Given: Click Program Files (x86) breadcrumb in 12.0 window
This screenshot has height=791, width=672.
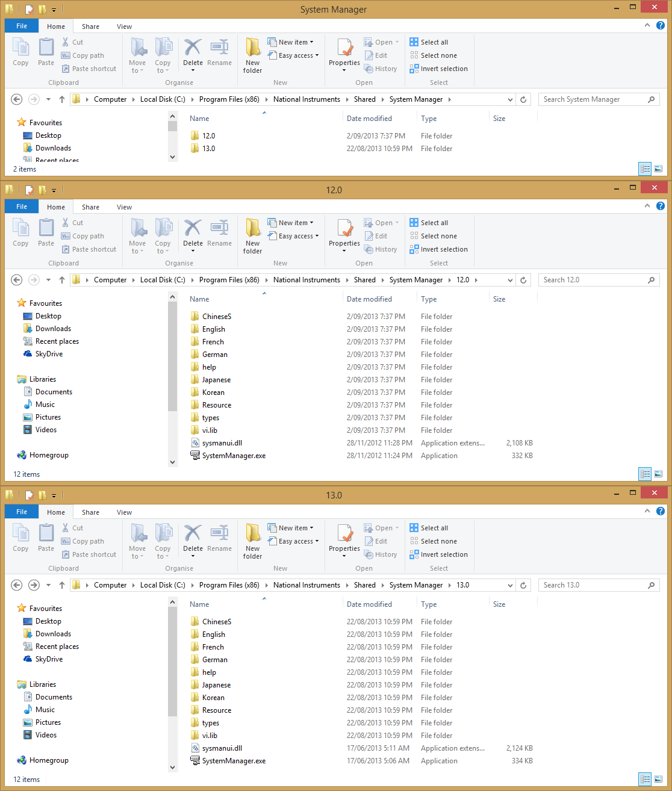Looking at the screenshot, I should coord(229,280).
